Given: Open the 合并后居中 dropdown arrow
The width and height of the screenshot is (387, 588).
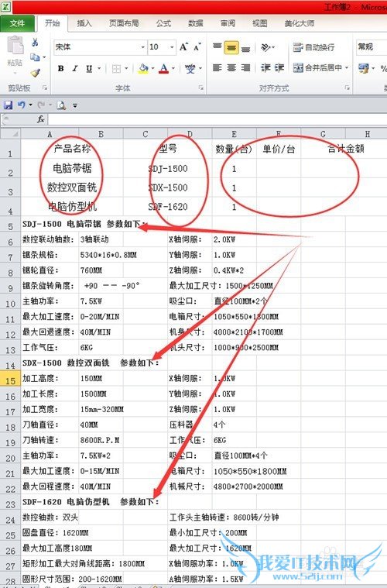Looking at the screenshot, I should coord(347,68).
